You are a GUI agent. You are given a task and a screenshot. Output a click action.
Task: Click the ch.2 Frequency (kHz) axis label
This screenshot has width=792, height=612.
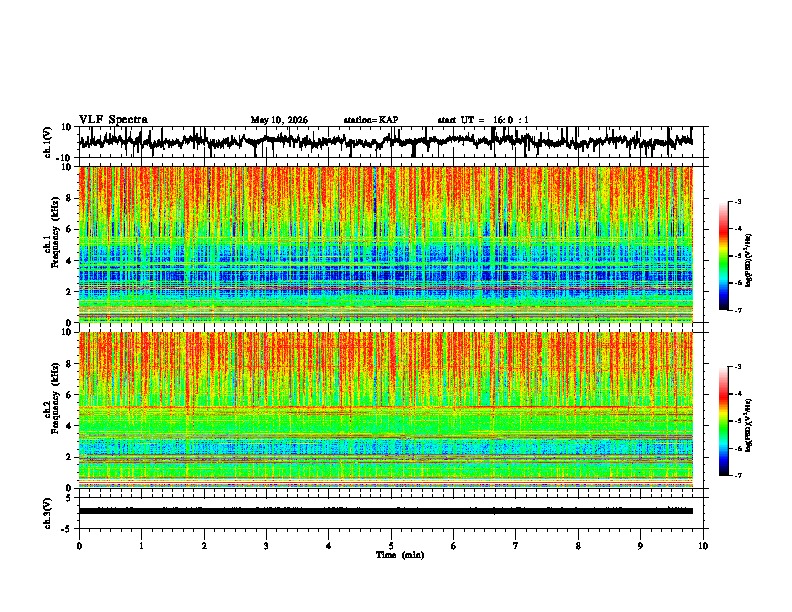51,398
